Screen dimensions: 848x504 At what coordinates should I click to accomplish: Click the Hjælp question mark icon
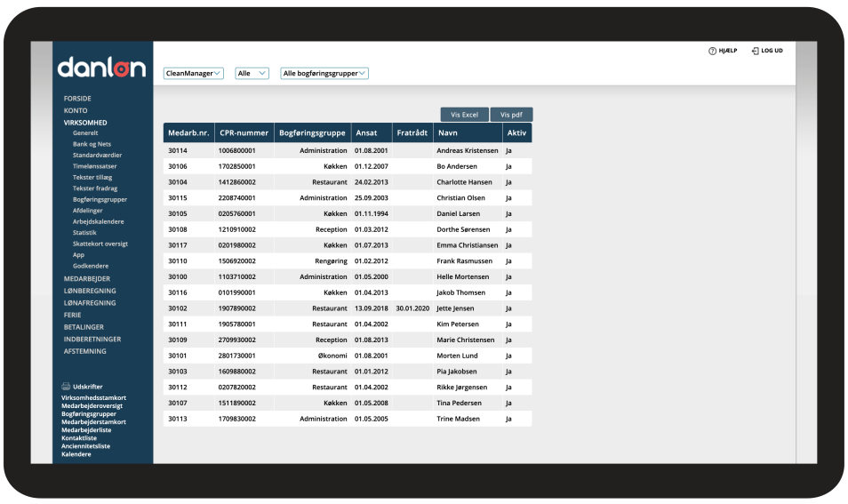(x=712, y=51)
